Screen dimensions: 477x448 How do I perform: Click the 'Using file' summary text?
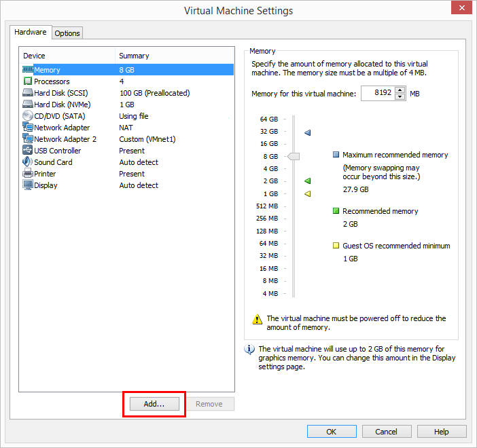pos(134,116)
